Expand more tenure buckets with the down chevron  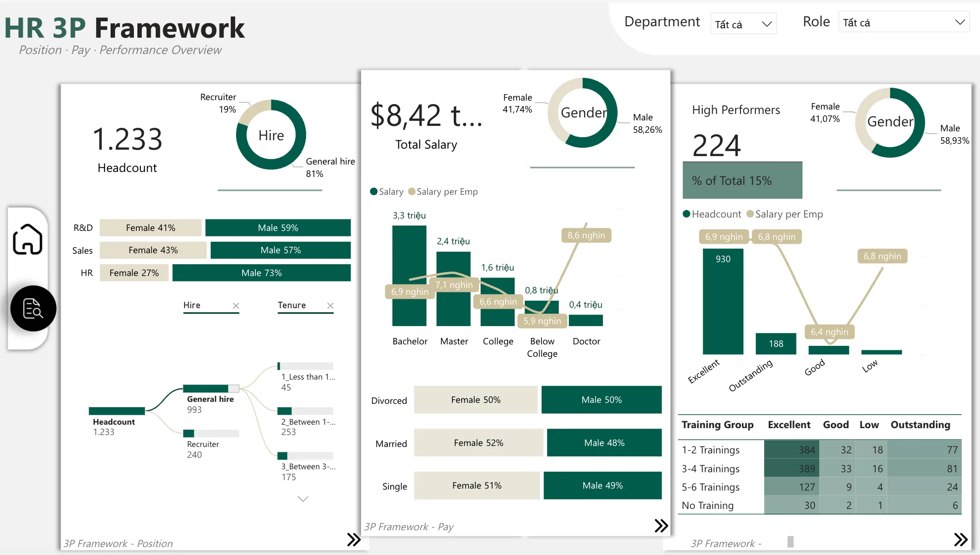[x=303, y=499]
